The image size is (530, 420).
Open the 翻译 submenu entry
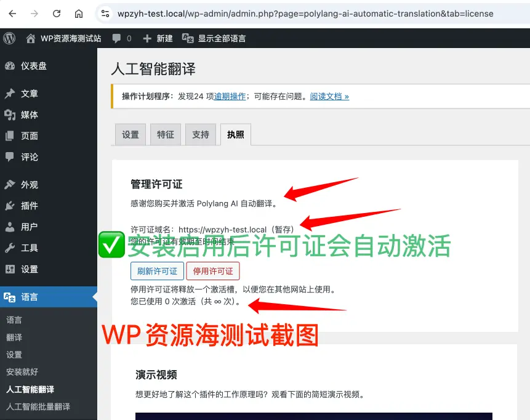point(14,337)
